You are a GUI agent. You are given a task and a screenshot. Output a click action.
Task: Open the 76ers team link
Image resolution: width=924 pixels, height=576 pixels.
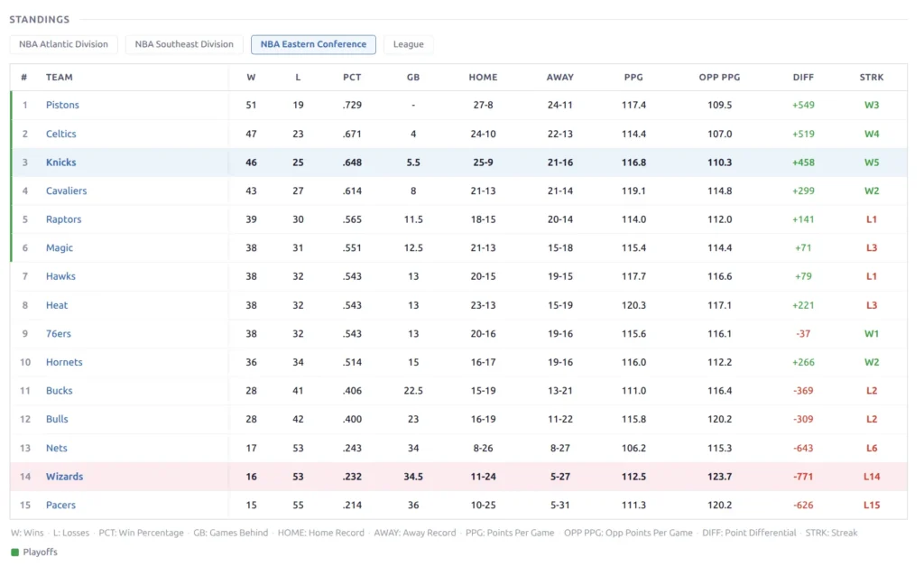coord(59,334)
